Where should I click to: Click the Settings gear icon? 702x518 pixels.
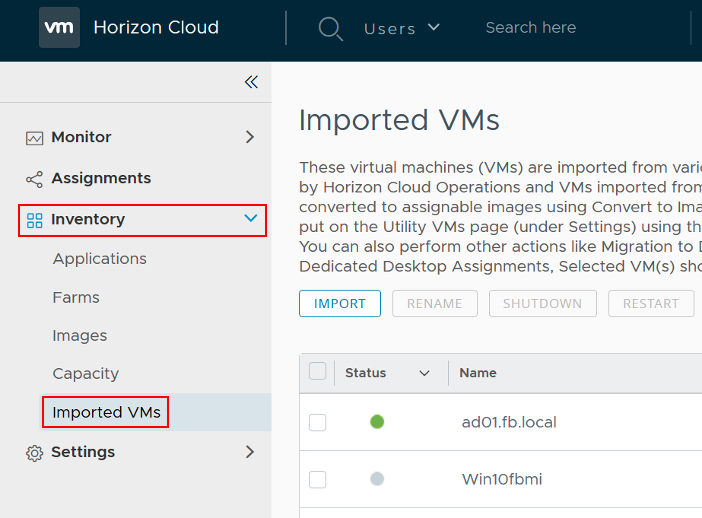(34, 453)
